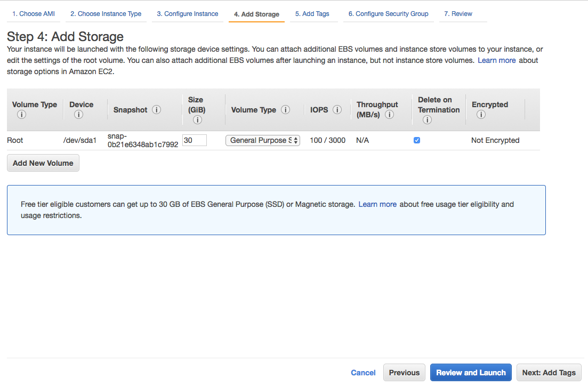Screen dimensions: 588x386
Task: Click snapshot ID snap-0b21e6348ab1c7992
Action: (x=142, y=140)
